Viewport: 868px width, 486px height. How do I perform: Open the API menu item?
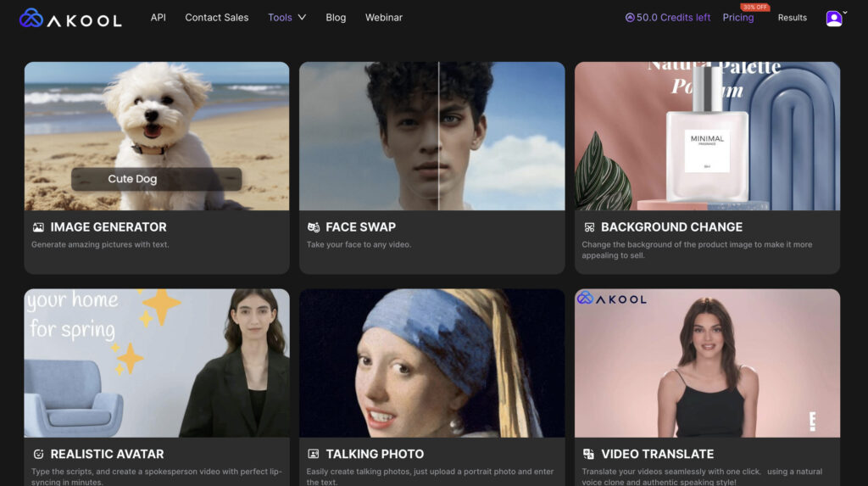158,18
